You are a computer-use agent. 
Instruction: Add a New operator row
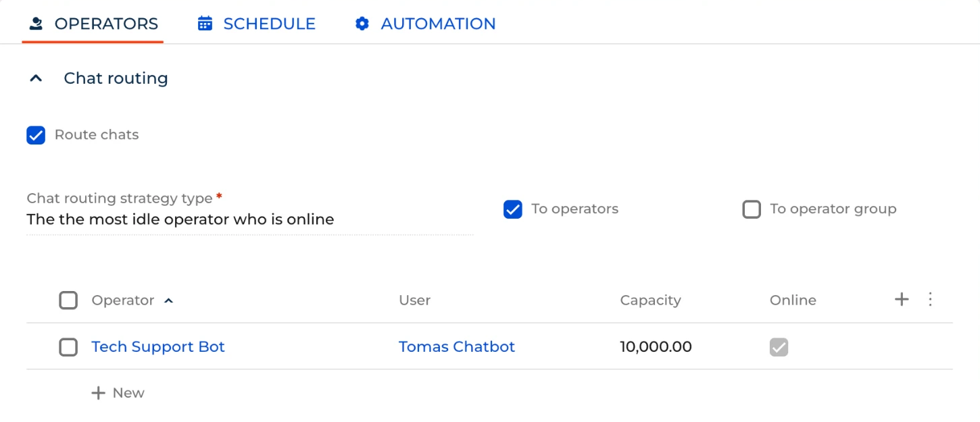click(x=118, y=393)
